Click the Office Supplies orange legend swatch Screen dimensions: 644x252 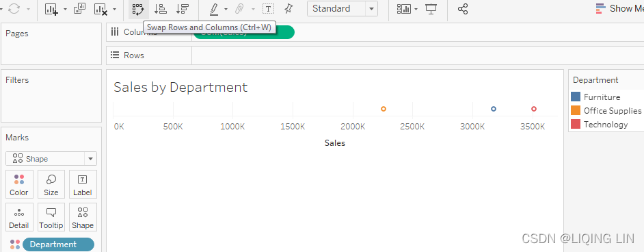[x=576, y=110]
